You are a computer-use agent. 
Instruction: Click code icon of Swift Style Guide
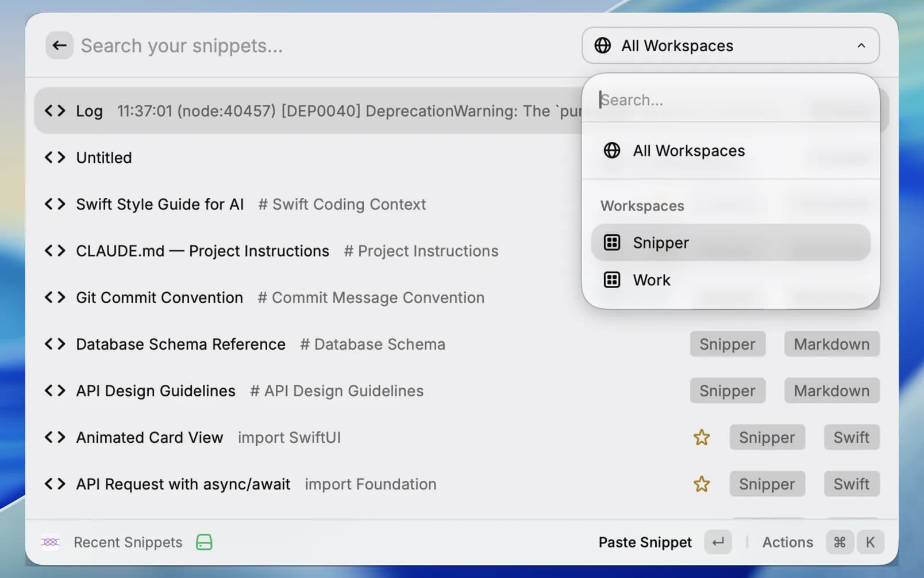[55, 204]
